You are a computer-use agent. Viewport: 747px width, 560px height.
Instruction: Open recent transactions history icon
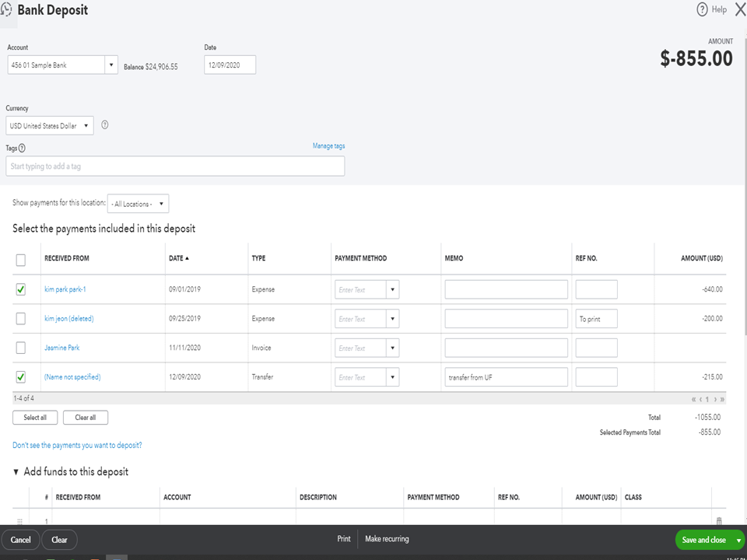coord(7,10)
